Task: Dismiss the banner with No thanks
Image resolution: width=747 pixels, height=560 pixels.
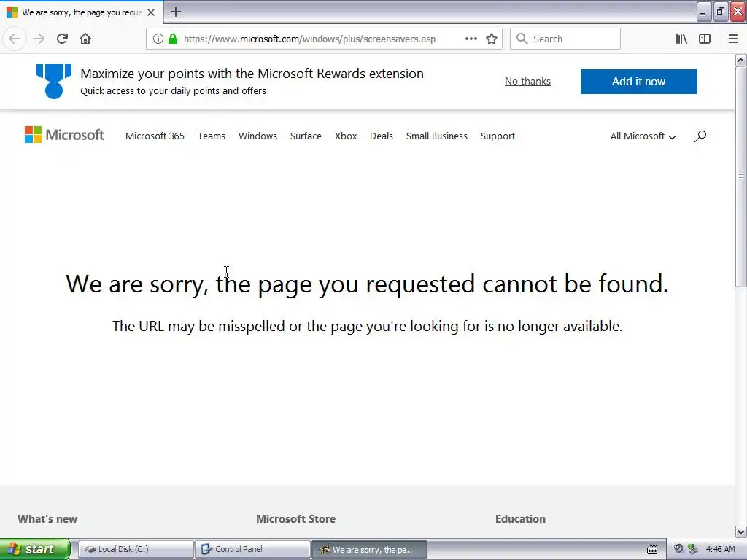Action: pyautogui.click(x=527, y=82)
